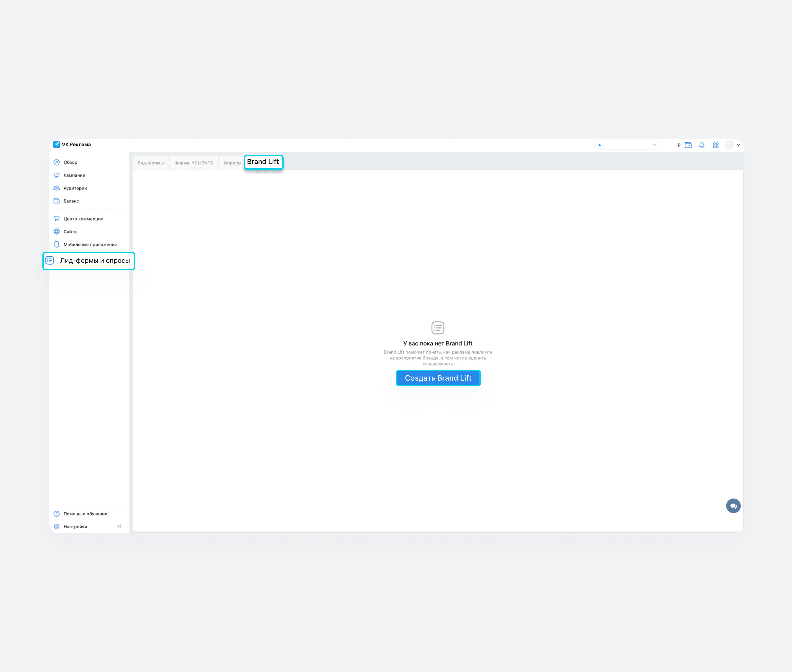Click the wallet balance icon in header
Image resolution: width=792 pixels, height=672 pixels.
click(x=688, y=145)
